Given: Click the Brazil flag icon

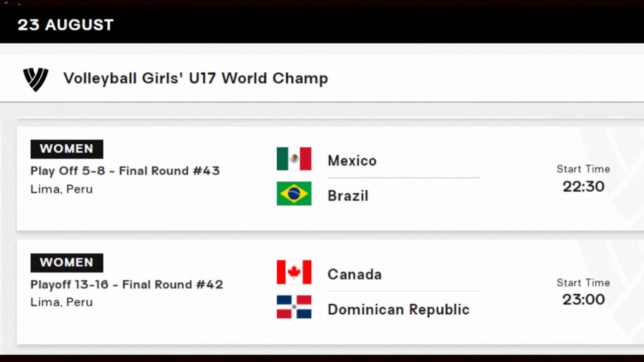Looking at the screenshot, I should [x=294, y=194].
